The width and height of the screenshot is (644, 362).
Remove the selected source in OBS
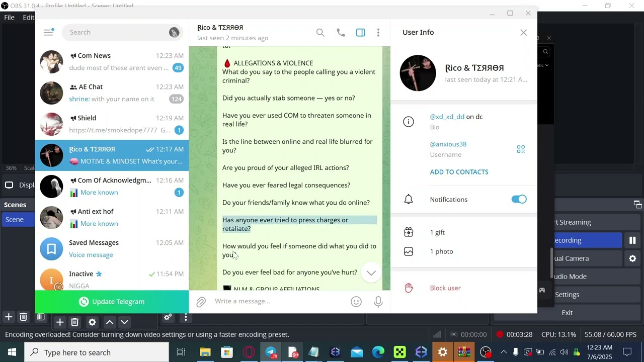pos(74,322)
